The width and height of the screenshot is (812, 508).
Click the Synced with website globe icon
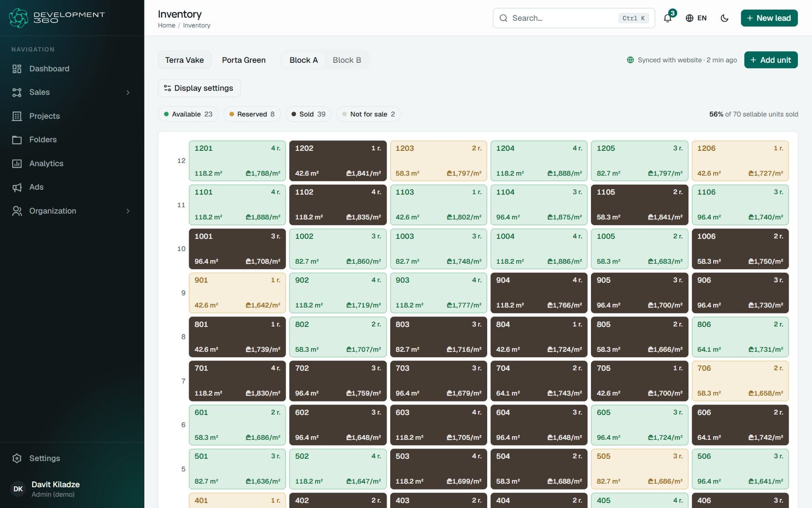630,60
